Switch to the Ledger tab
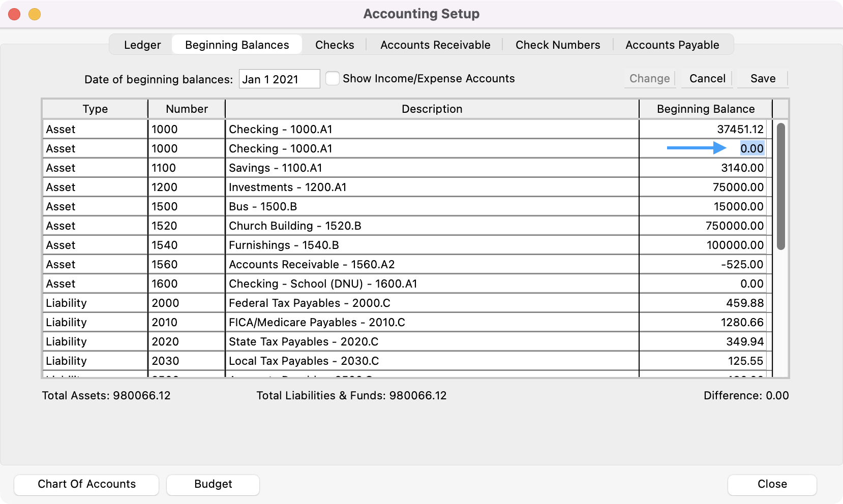This screenshot has height=504, width=843. pyautogui.click(x=142, y=45)
